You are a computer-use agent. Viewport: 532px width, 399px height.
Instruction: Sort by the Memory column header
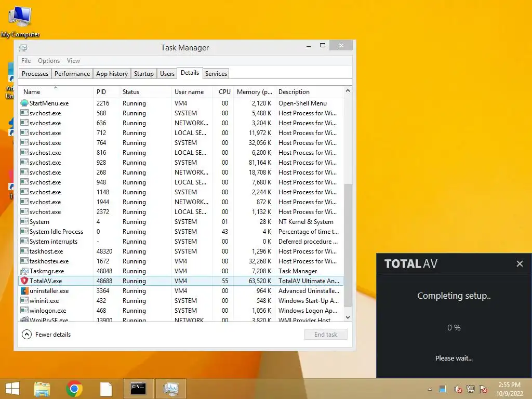coord(255,92)
